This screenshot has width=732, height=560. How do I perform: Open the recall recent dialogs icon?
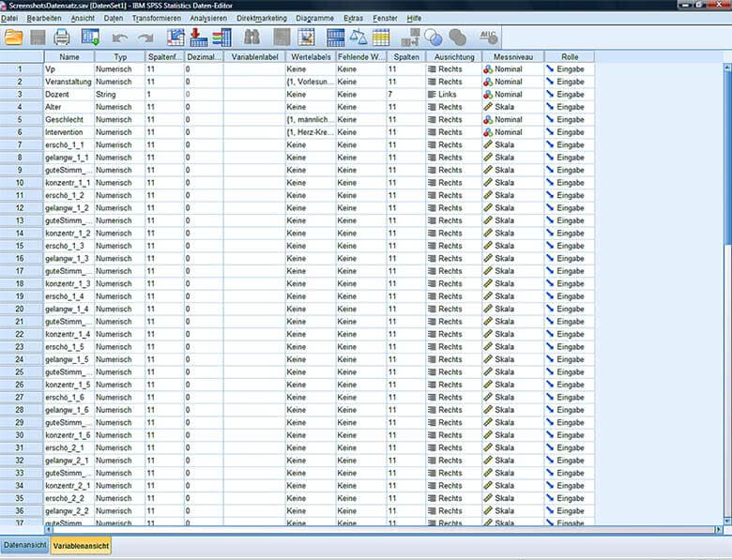pos(91,37)
